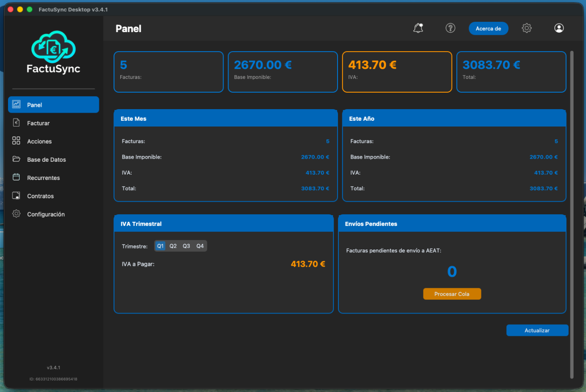Screen dimensions: 586x392
Task: Select quarter Q1 in IVA Trimestral
Action: tap(160, 246)
